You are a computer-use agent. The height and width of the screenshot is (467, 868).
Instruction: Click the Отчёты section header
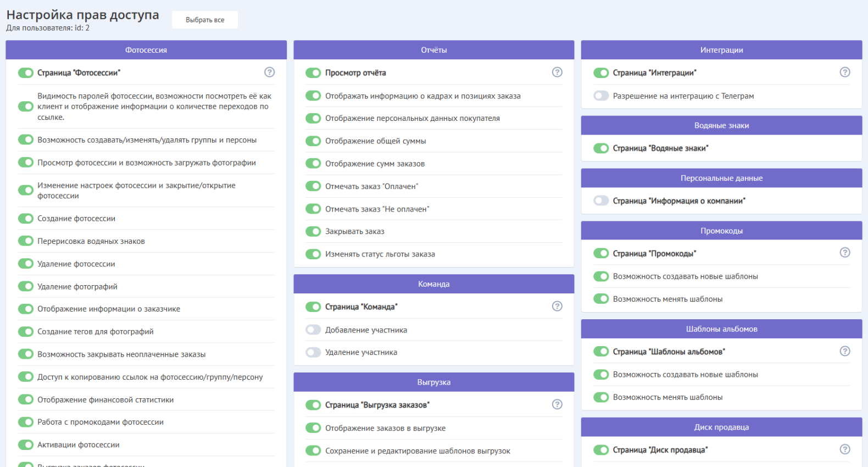433,50
